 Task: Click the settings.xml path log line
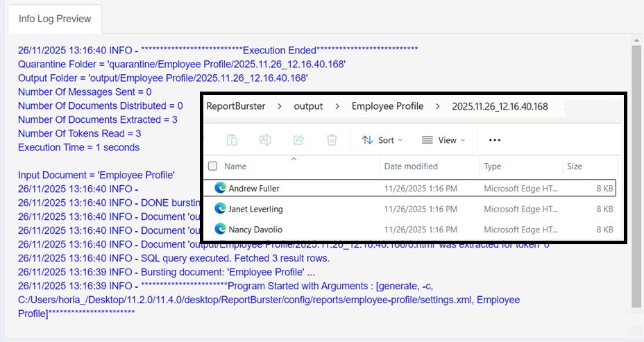(269, 300)
